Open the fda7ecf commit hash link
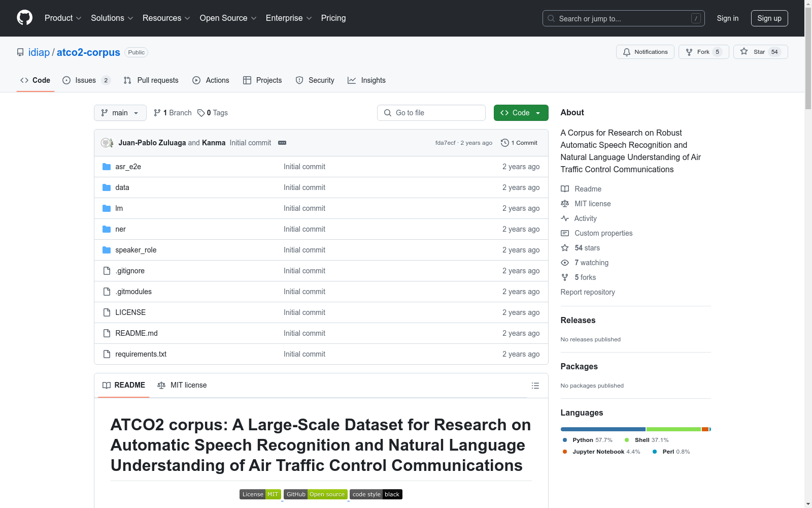Viewport: 812px width, 508px height. [446, 143]
